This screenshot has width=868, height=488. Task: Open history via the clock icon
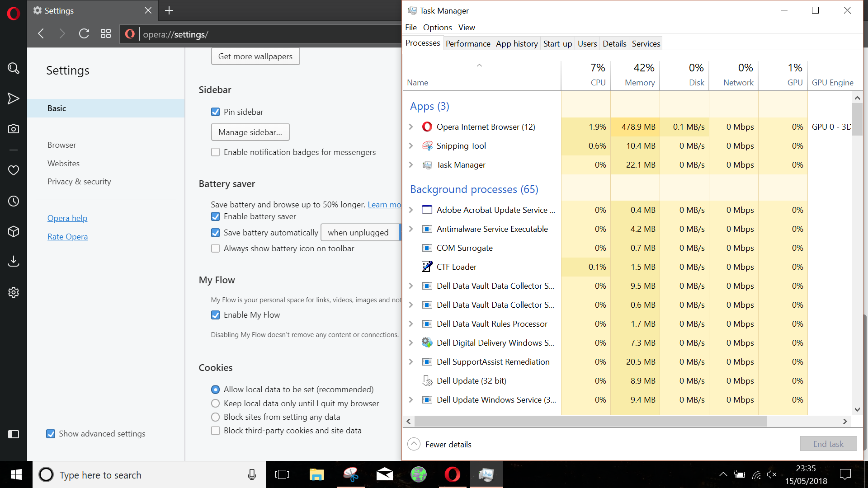coord(14,201)
